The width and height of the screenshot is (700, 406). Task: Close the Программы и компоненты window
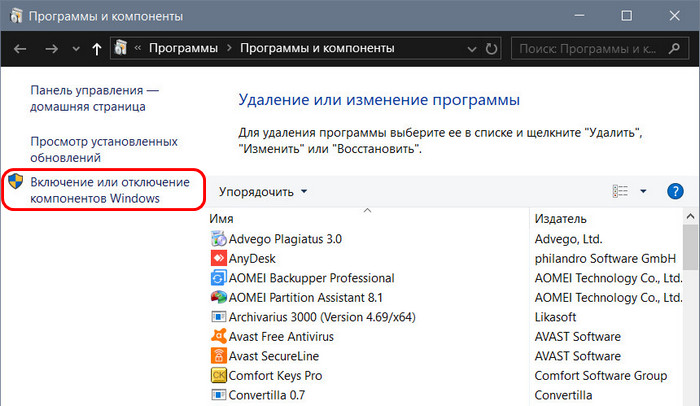pos(674,16)
